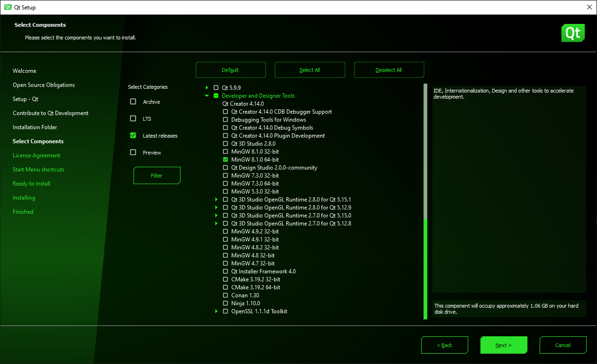Image resolution: width=597 pixels, height=364 pixels.
Task: Click the component description text about IDE tools
Action: (504, 93)
